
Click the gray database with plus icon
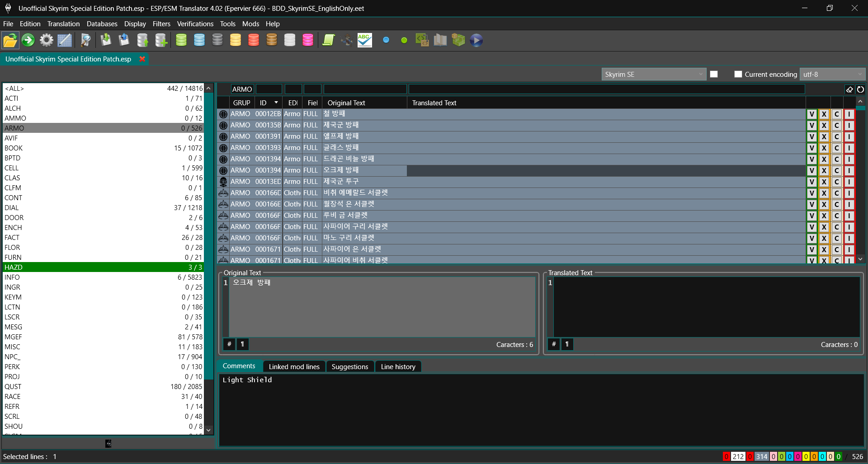[161, 40]
